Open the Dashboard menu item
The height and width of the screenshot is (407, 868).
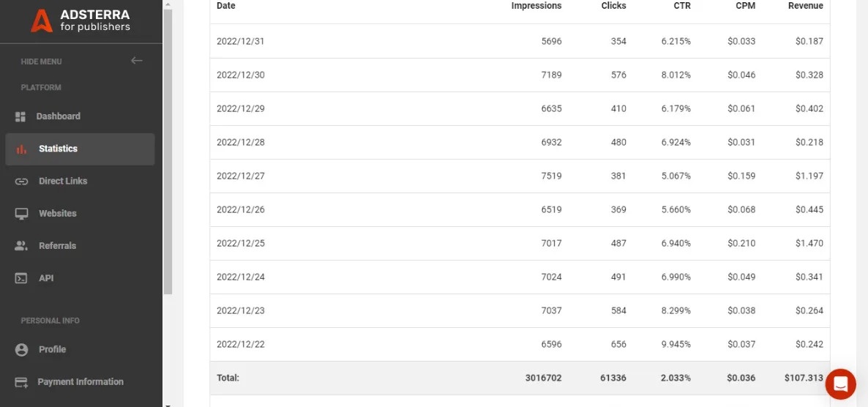[x=58, y=116]
